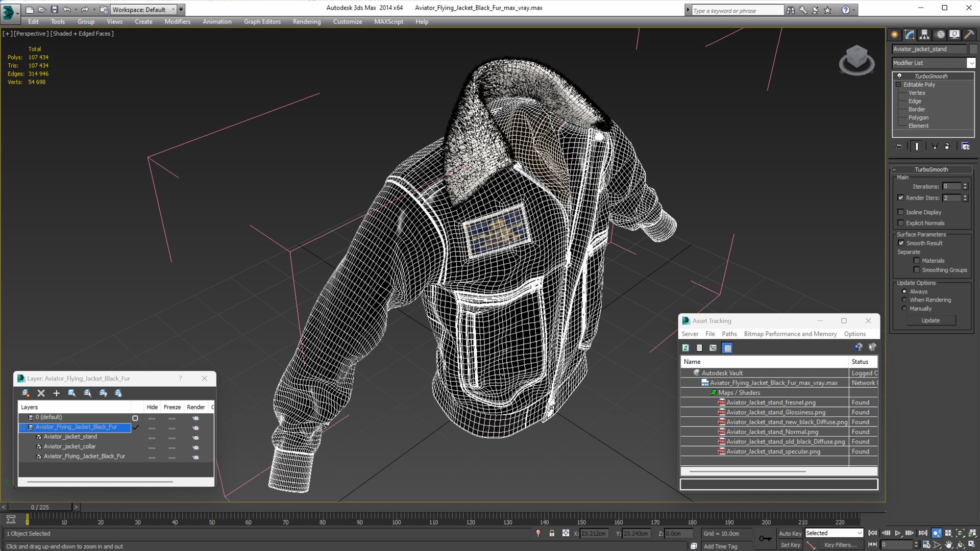
Task: Open the Modifier List dropdown
Action: tap(971, 63)
